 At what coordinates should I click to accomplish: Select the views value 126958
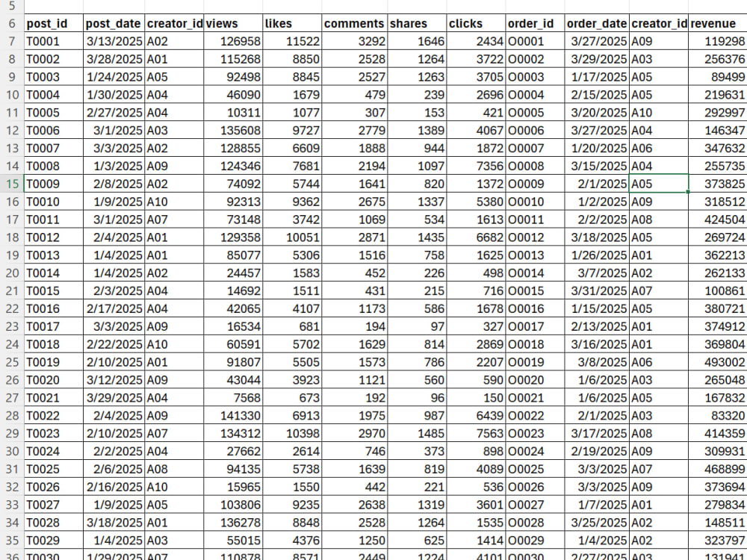pyautogui.click(x=233, y=41)
